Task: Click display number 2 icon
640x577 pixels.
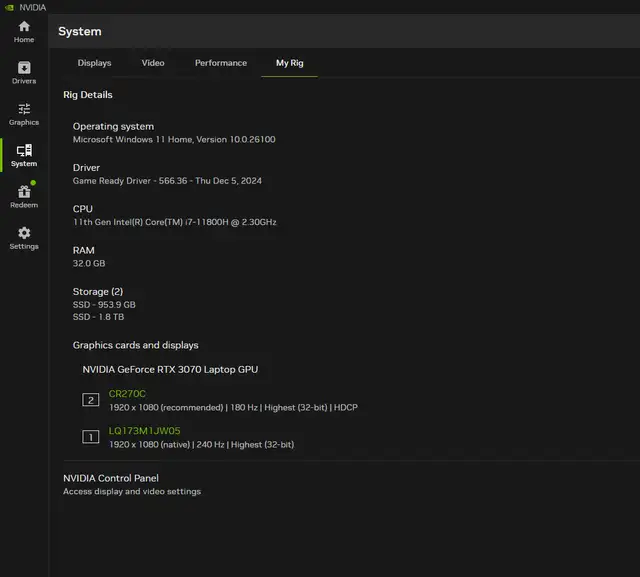Action: click(x=91, y=400)
